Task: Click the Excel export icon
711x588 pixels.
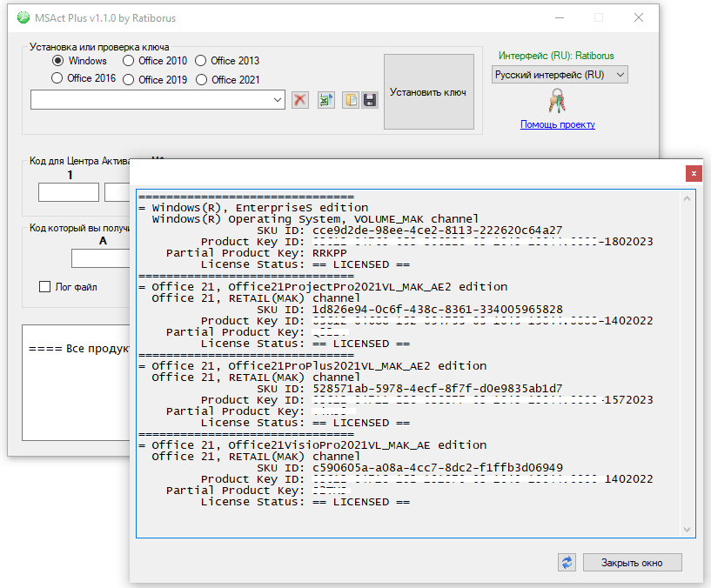Action: coord(325,100)
